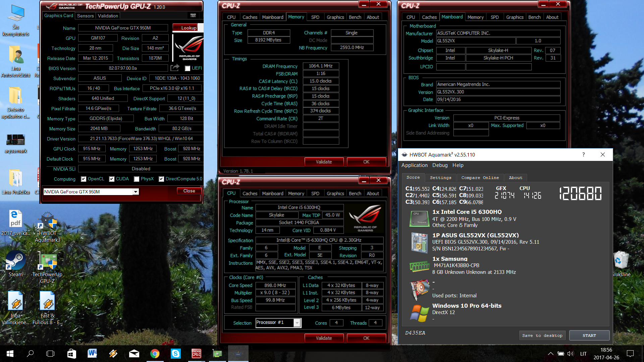Open Microsoft Store taskbar icon
Viewport: 644px width, 362px height.
pyautogui.click(x=71, y=354)
